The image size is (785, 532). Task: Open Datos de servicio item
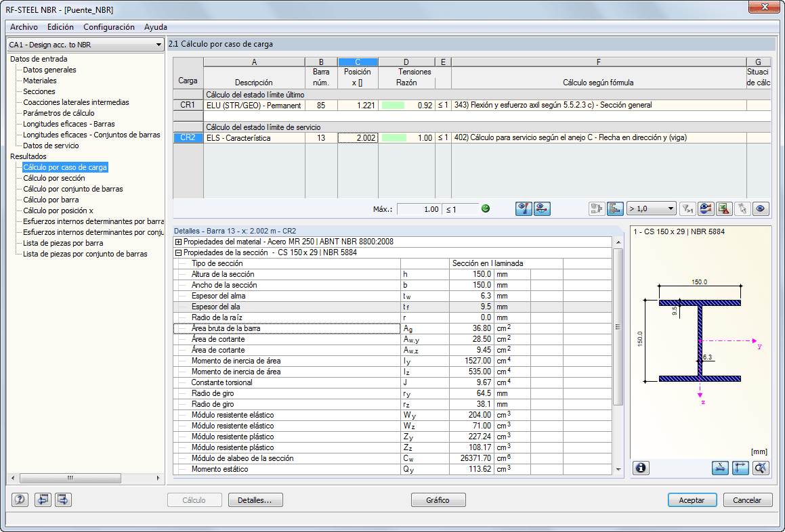coord(51,146)
